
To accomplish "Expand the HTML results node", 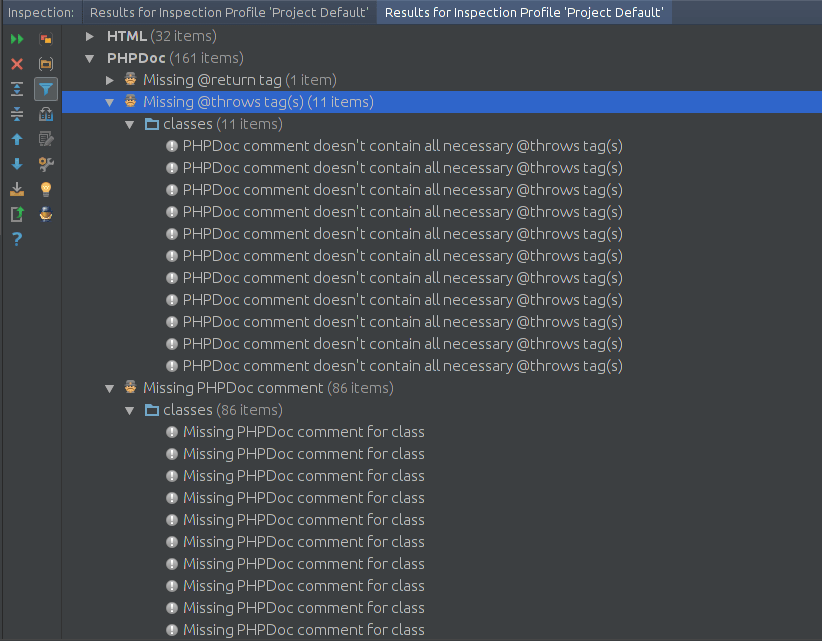I will coord(90,36).
